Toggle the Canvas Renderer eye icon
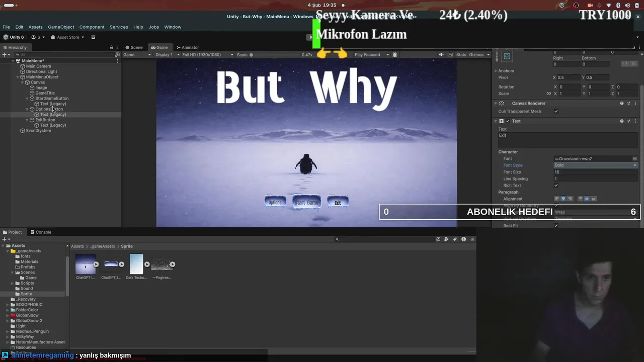 tap(502, 104)
